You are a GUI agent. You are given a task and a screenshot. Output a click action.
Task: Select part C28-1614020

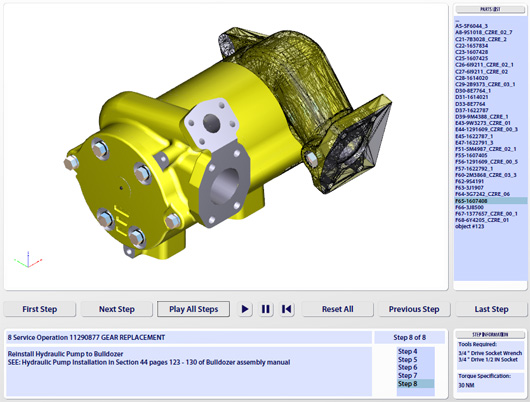[x=471, y=78]
